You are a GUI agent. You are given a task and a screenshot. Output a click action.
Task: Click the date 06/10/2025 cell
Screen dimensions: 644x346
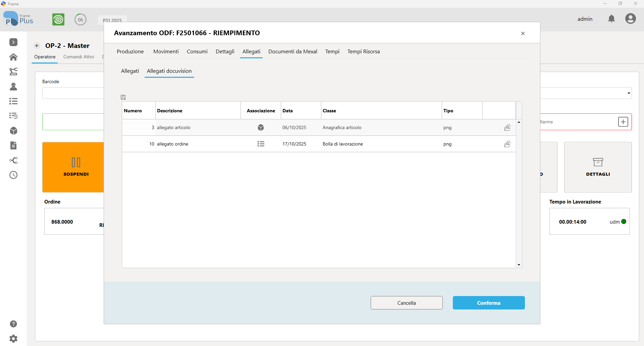click(x=301, y=127)
